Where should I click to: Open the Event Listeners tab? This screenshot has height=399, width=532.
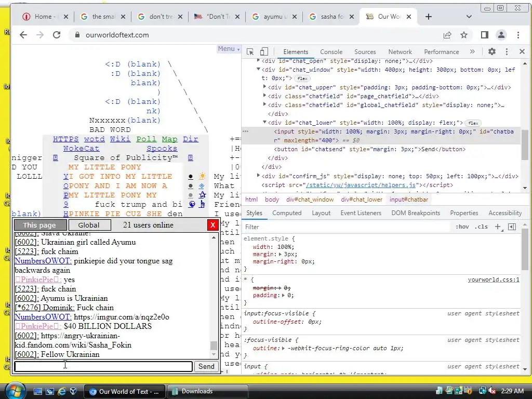click(361, 212)
